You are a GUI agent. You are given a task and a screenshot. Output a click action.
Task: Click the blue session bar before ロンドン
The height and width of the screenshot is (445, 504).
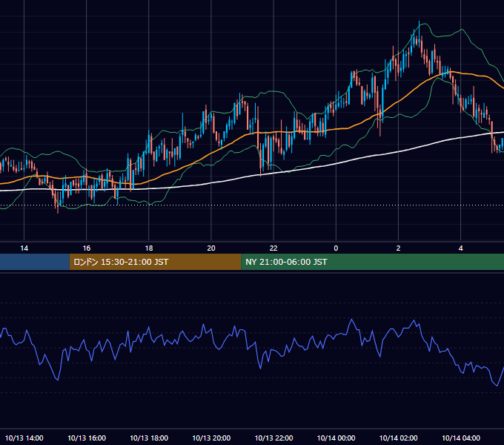tap(35, 262)
